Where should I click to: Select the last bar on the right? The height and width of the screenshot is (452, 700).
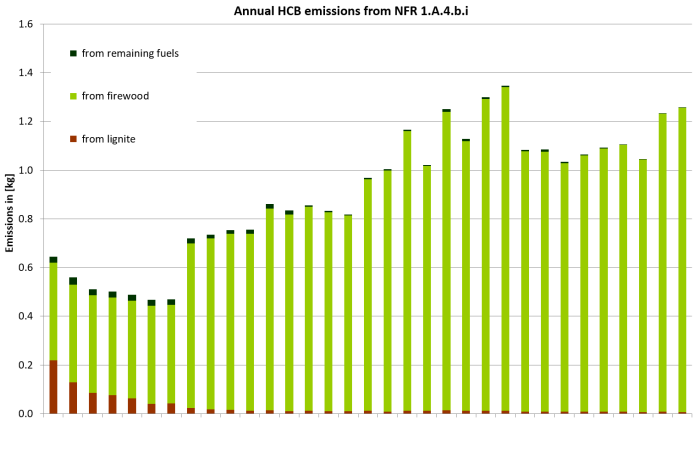coord(682,260)
